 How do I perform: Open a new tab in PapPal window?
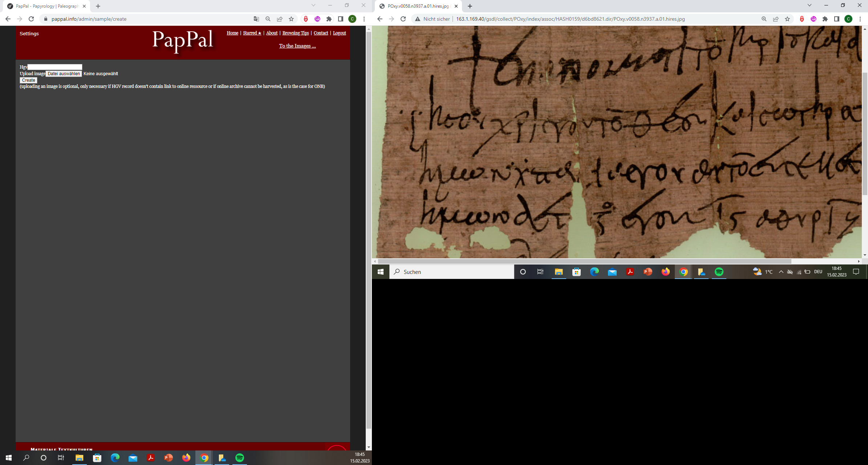click(98, 6)
